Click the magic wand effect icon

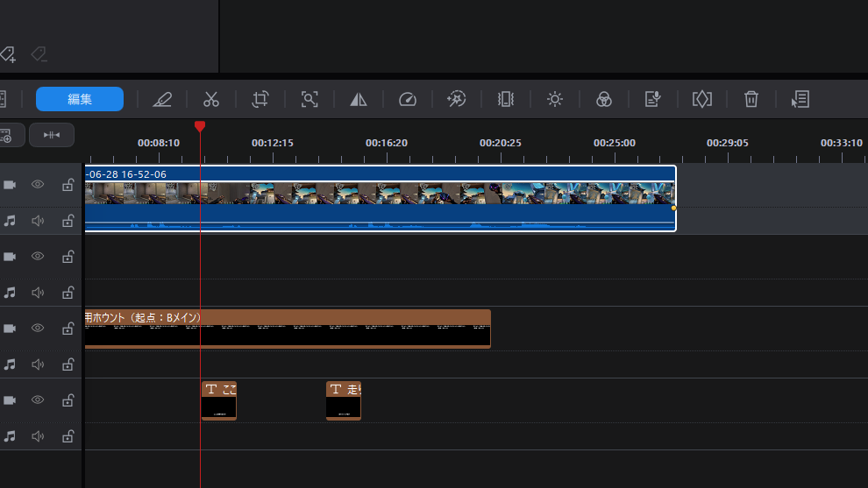pyautogui.click(x=457, y=99)
